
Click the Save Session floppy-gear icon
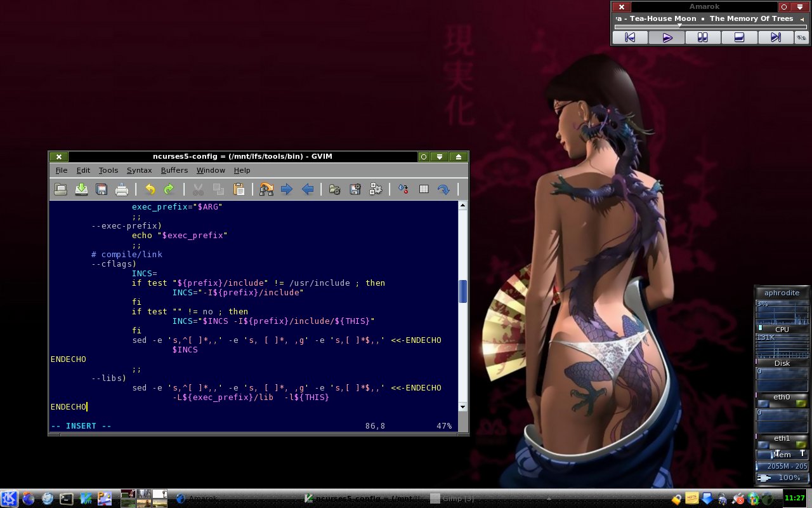click(355, 189)
